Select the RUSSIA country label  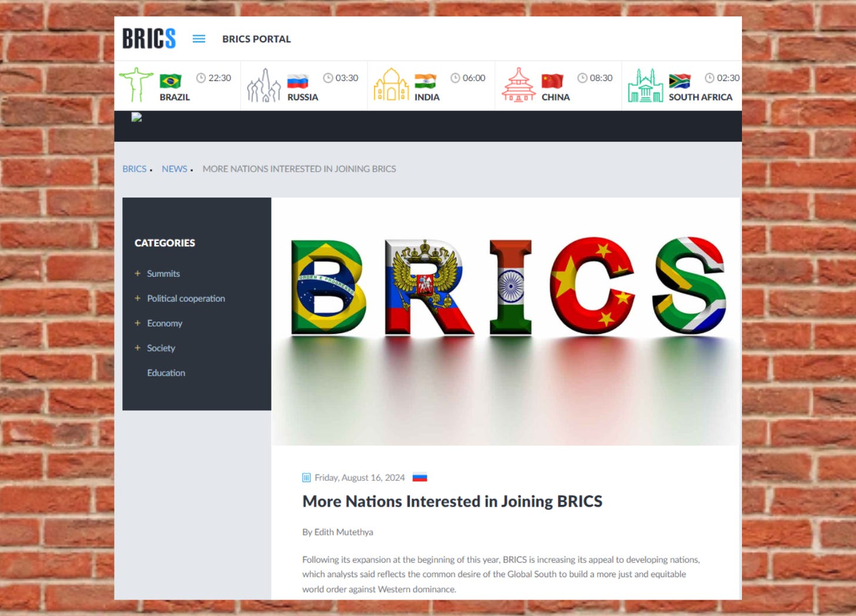pos(303,97)
